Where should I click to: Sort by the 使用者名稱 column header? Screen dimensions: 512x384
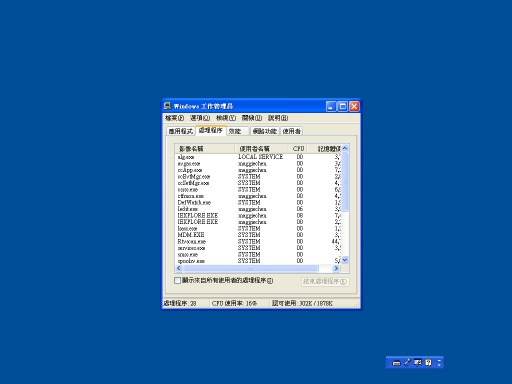(x=261, y=149)
